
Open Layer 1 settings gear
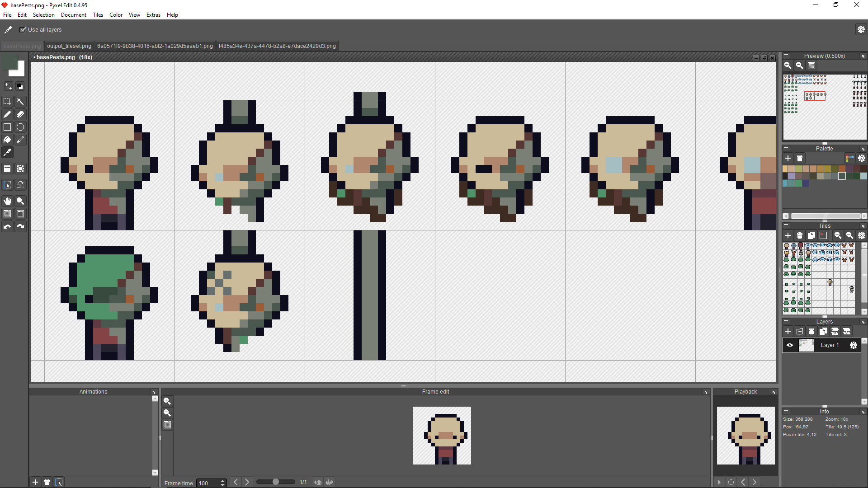(x=854, y=345)
